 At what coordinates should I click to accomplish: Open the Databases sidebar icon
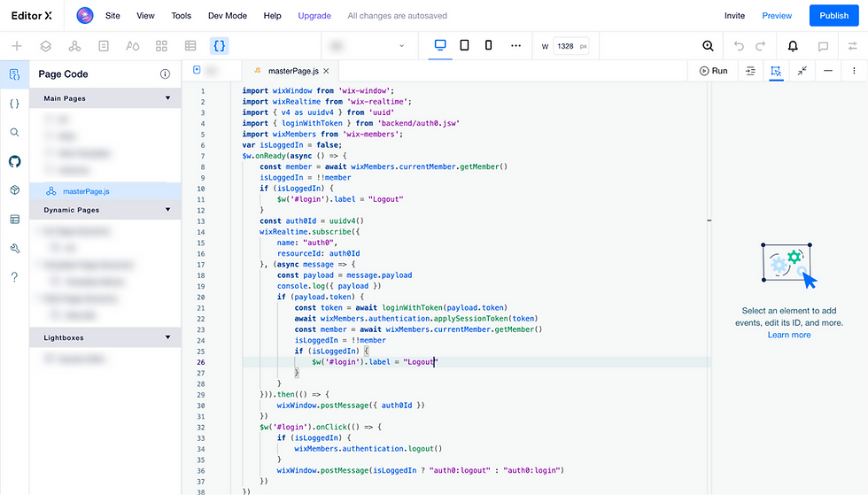pos(15,220)
